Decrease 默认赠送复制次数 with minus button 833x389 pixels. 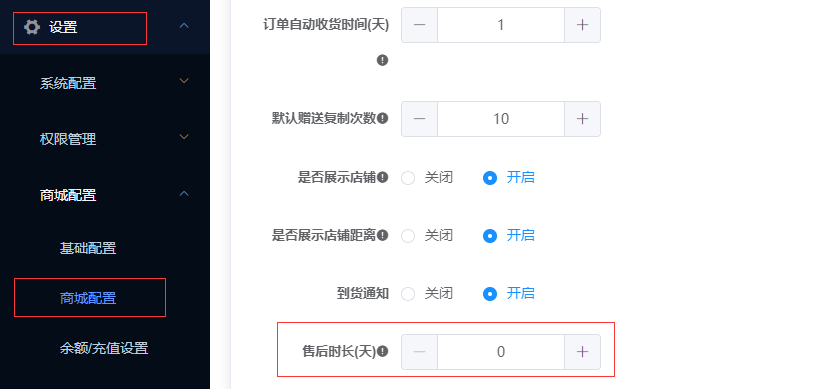tap(420, 119)
